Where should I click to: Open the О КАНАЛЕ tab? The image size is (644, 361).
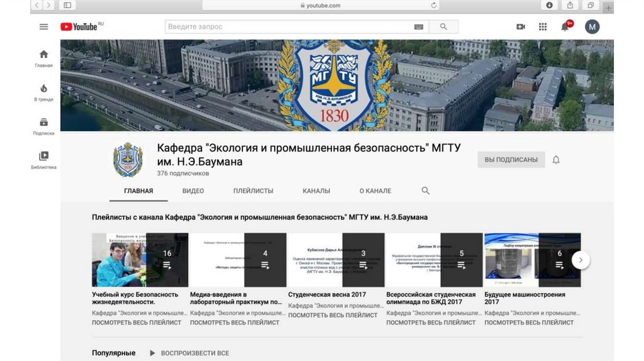(375, 191)
